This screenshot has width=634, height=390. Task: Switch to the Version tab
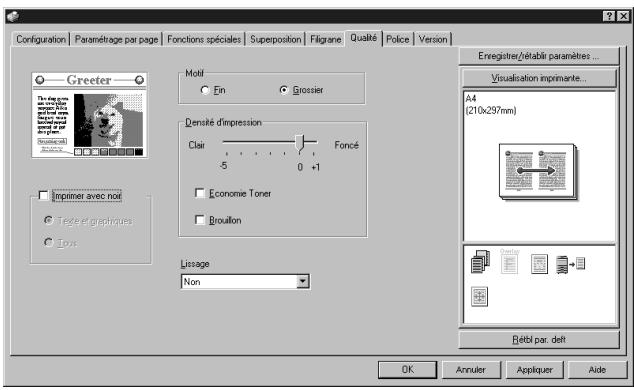coord(433,39)
